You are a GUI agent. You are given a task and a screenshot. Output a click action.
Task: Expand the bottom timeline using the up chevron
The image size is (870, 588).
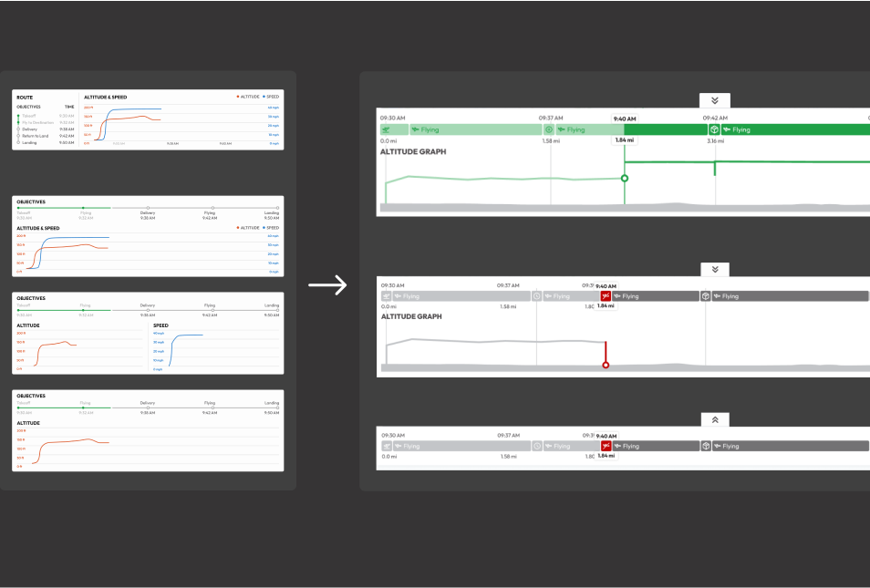[715, 419]
